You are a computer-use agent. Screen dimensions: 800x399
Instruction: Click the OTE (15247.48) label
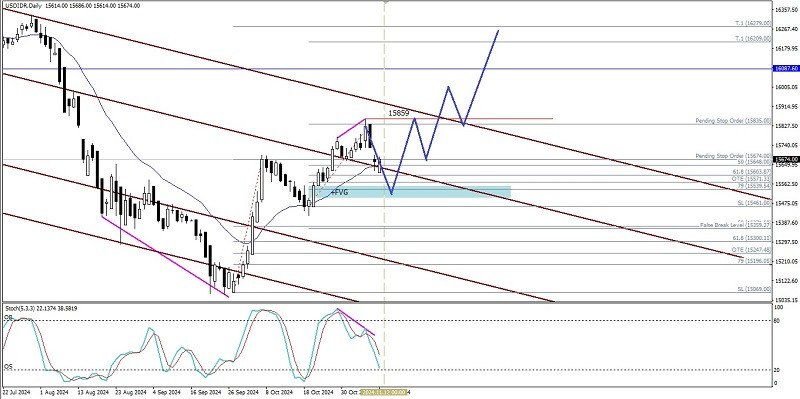click(x=752, y=250)
